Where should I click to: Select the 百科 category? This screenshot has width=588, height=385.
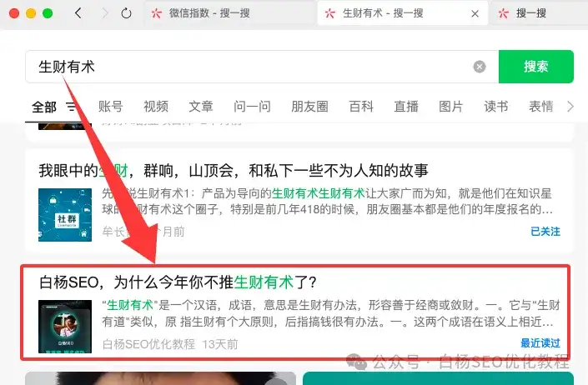(361, 107)
